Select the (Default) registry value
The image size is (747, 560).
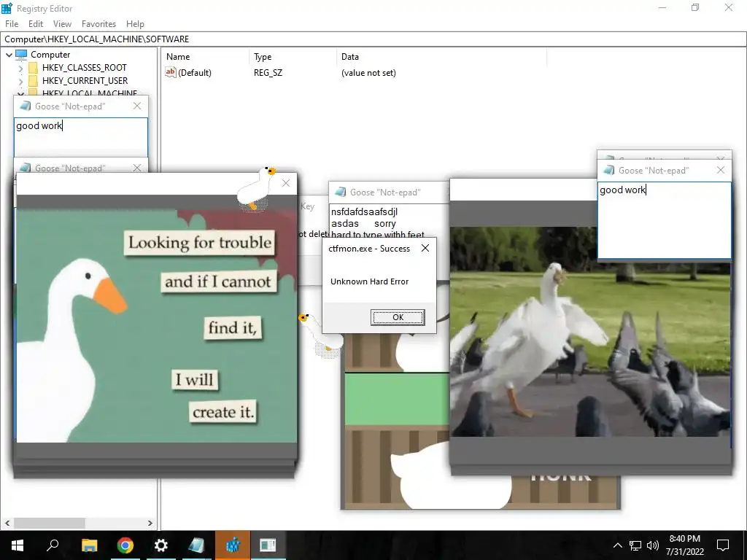194,73
